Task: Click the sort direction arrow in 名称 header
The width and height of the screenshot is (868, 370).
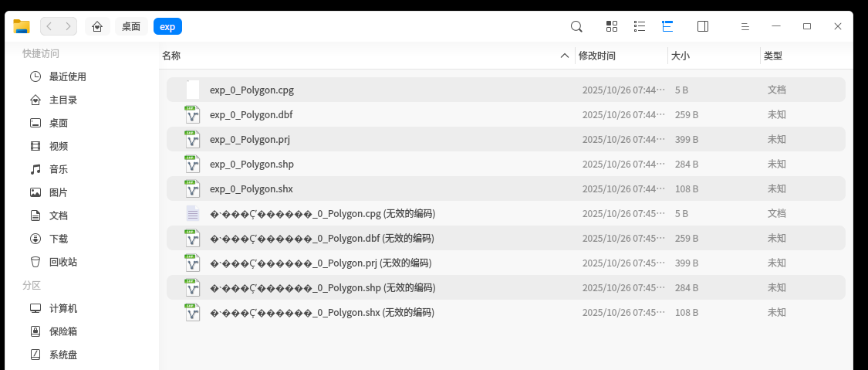Action: tap(565, 56)
